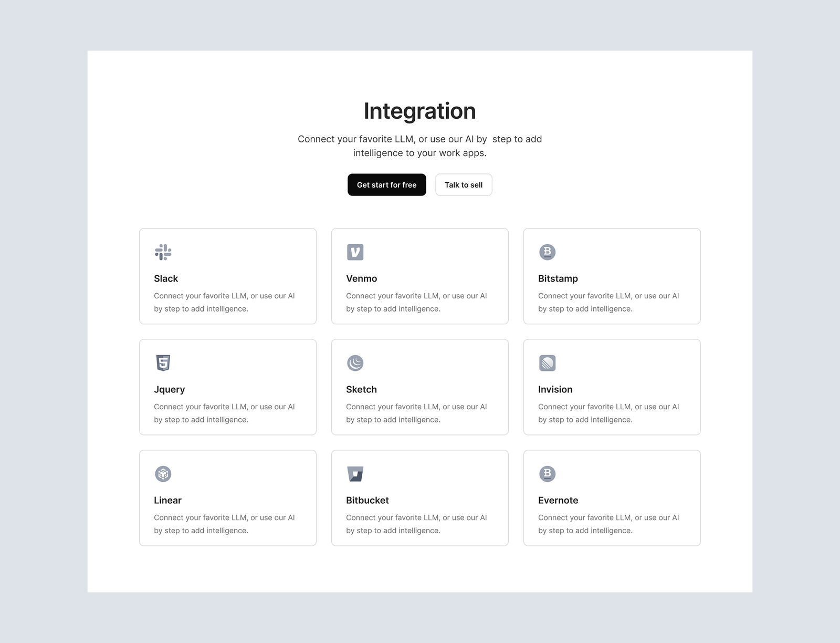The width and height of the screenshot is (840, 643).
Task: Click the Sketch card's swirl icon
Action: [355, 363]
